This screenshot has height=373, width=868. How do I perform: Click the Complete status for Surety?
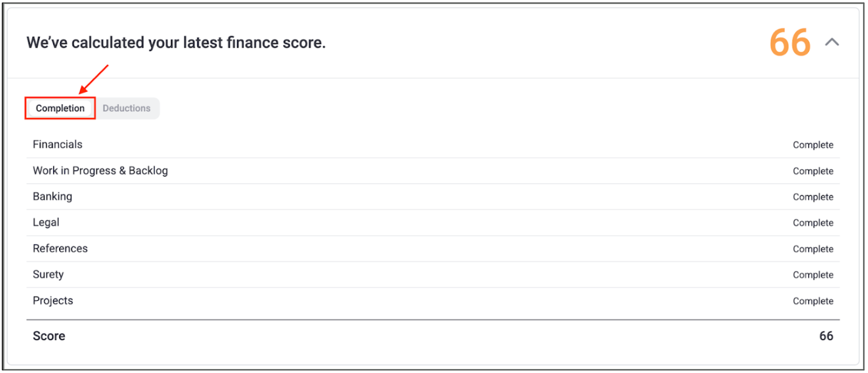click(x=813, y=275)
